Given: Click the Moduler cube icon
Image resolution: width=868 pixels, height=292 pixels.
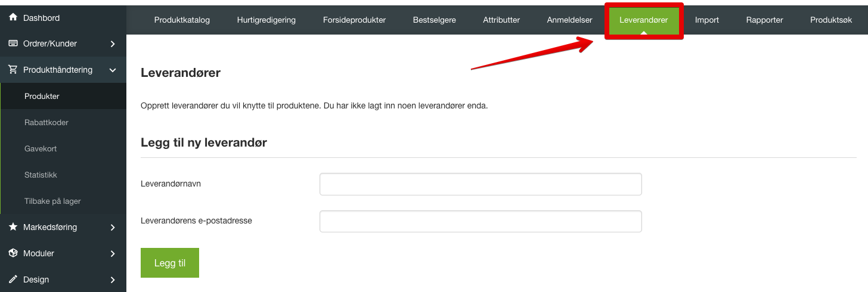Looking at the screenshot, I should click(x=13, y=253).
